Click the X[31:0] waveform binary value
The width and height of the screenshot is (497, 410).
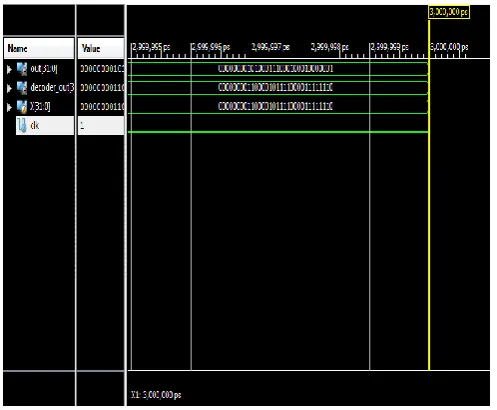tap(276, 107)
